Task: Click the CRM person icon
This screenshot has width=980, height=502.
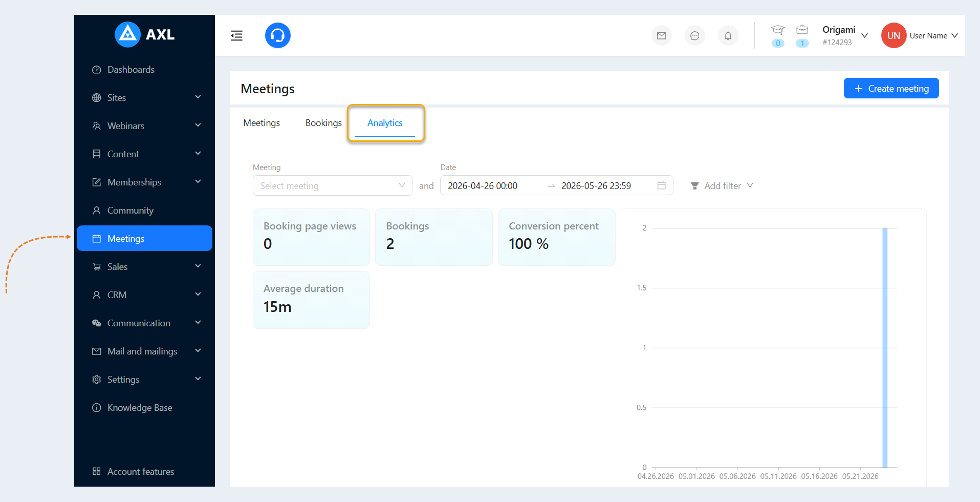Action: [x=97, y=295]
